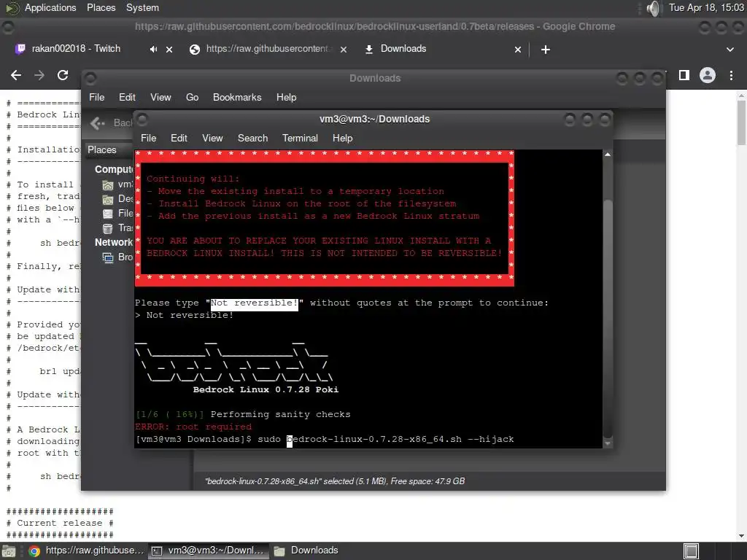Open Terminal menu in terminal window

click(300, 138)
